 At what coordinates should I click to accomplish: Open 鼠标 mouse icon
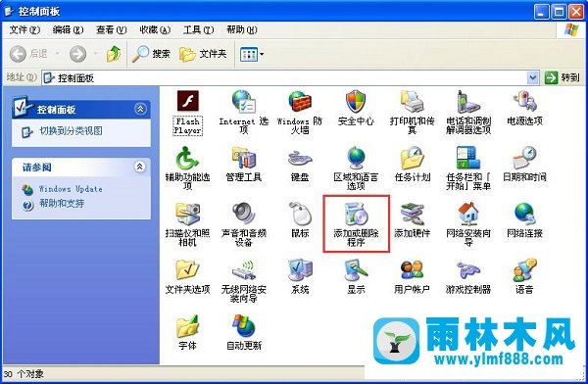pos(300,220)
